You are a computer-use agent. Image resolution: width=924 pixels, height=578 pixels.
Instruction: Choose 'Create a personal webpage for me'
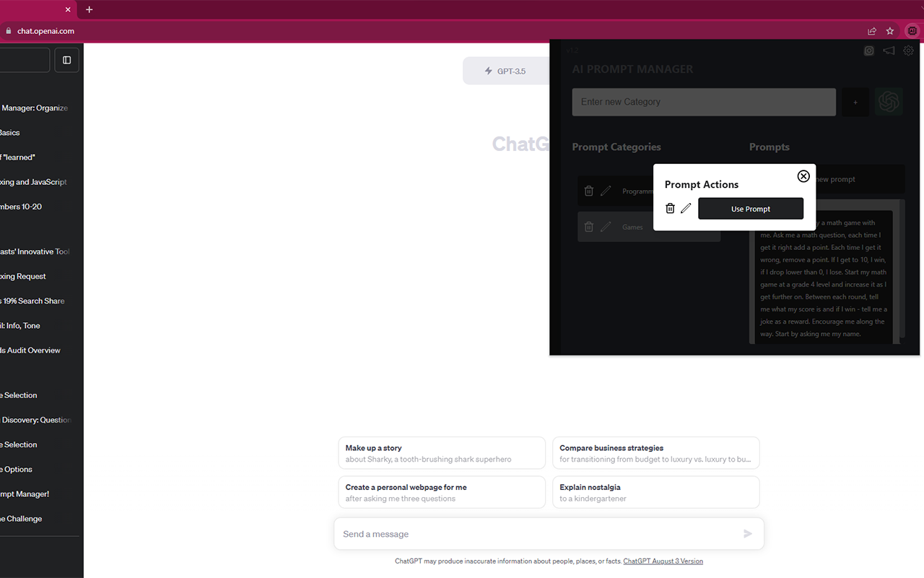tap(442, 492)
